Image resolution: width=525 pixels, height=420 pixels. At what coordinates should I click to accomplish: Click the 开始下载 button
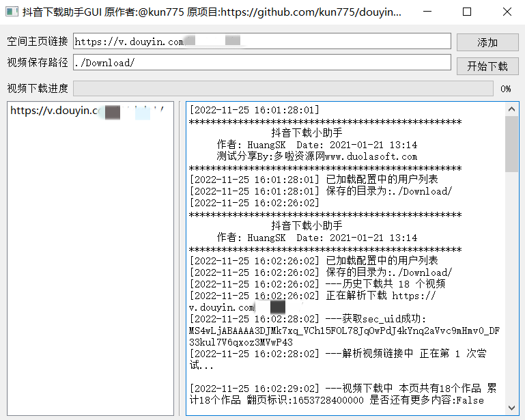pos(487,66)
